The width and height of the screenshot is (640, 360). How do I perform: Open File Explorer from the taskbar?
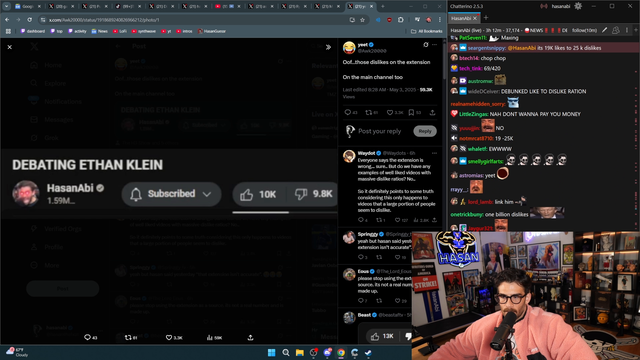pyautogui.click(x=300, y=352)
